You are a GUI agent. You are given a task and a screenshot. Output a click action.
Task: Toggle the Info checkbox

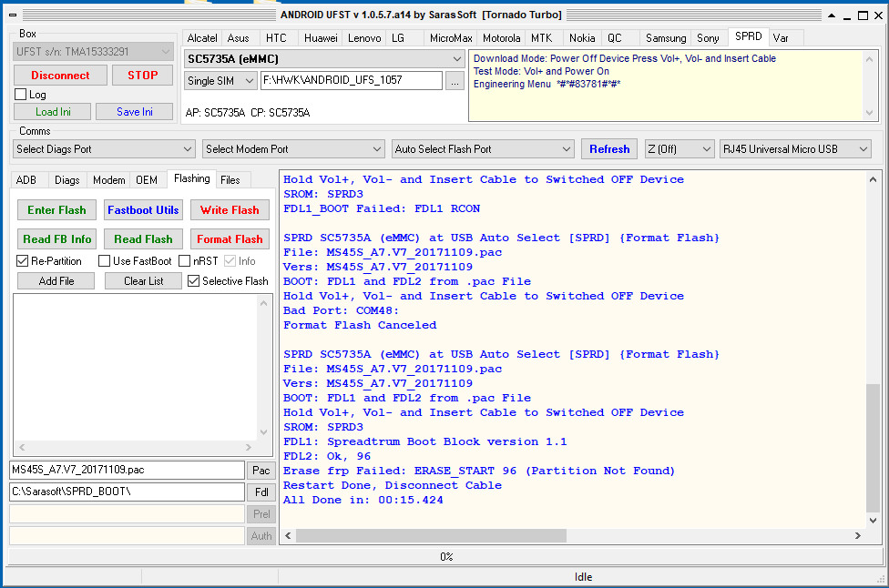(x=230, y=261)
